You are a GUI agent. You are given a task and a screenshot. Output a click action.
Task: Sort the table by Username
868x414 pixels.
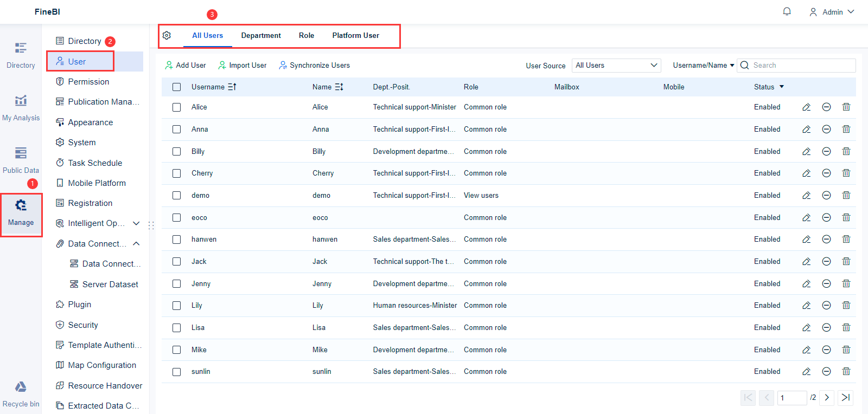[232, 87]
